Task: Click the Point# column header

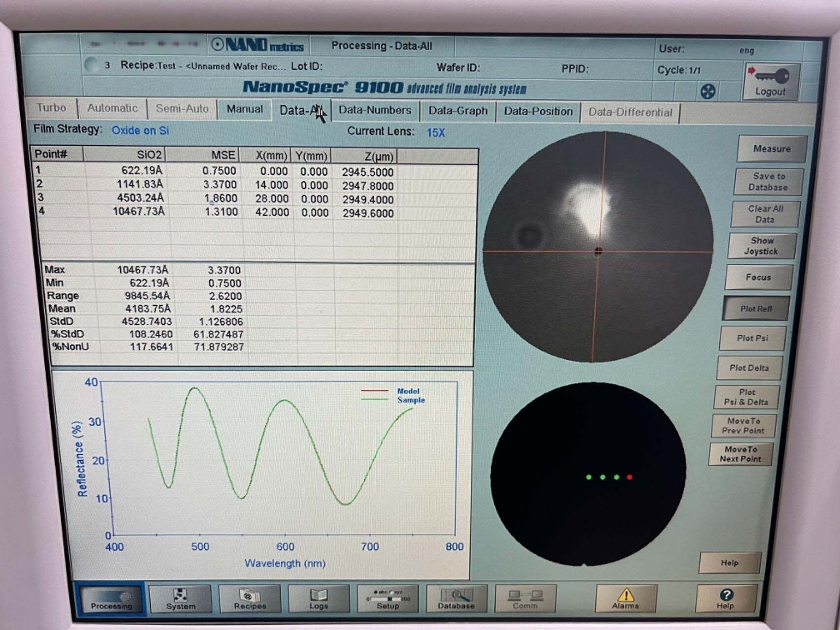Action: point(58,154)
